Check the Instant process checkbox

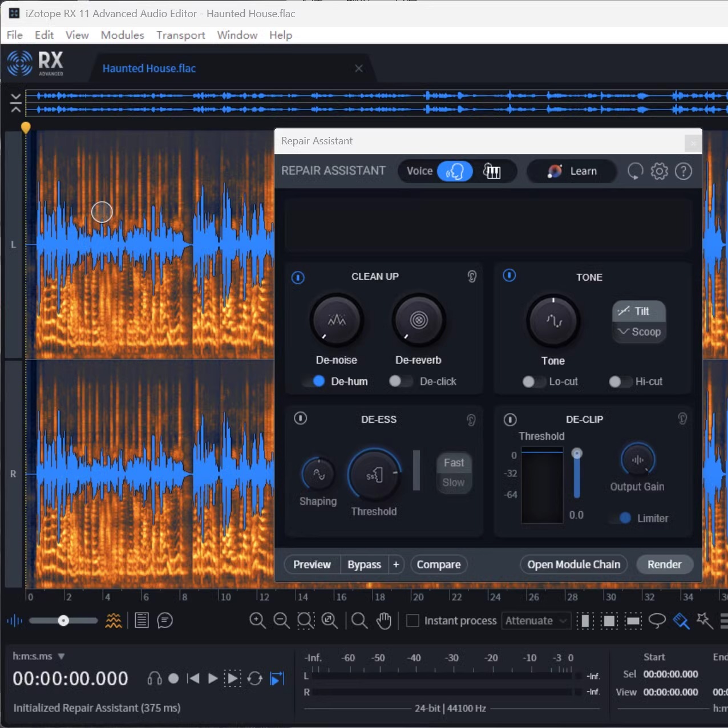pos(412,620)
